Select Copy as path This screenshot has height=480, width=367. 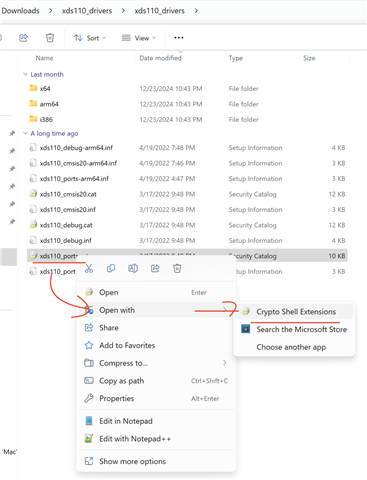(156, 381)
